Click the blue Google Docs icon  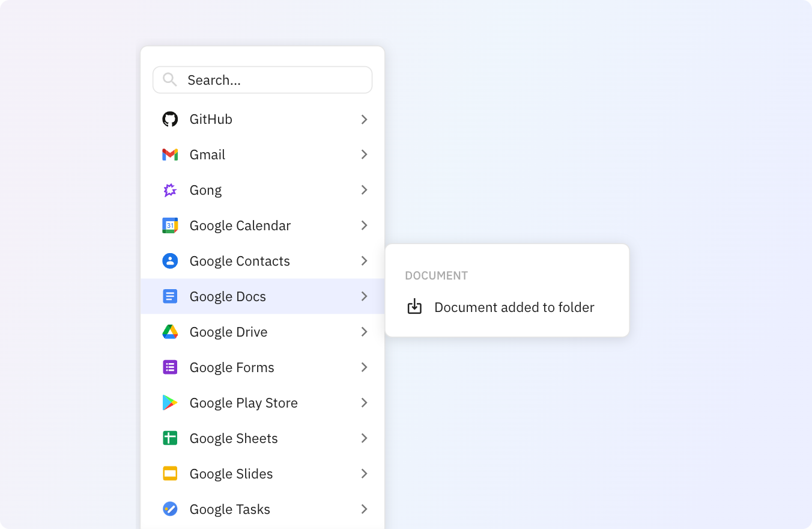pyautogui.click(x=170, y=296)
